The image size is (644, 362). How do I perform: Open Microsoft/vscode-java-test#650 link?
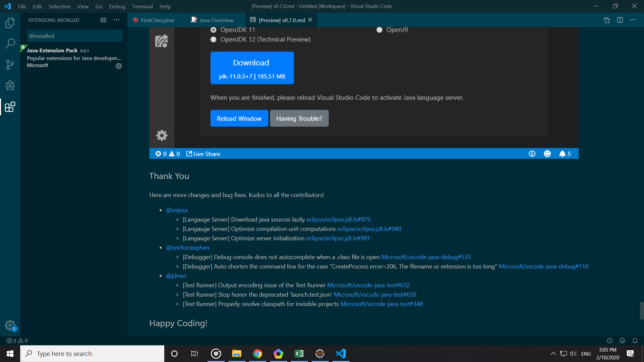coord(375,295)
